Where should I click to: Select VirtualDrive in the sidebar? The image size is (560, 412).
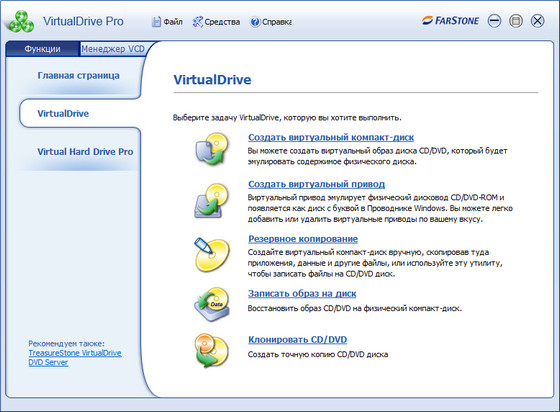click(x=63, y=114)
